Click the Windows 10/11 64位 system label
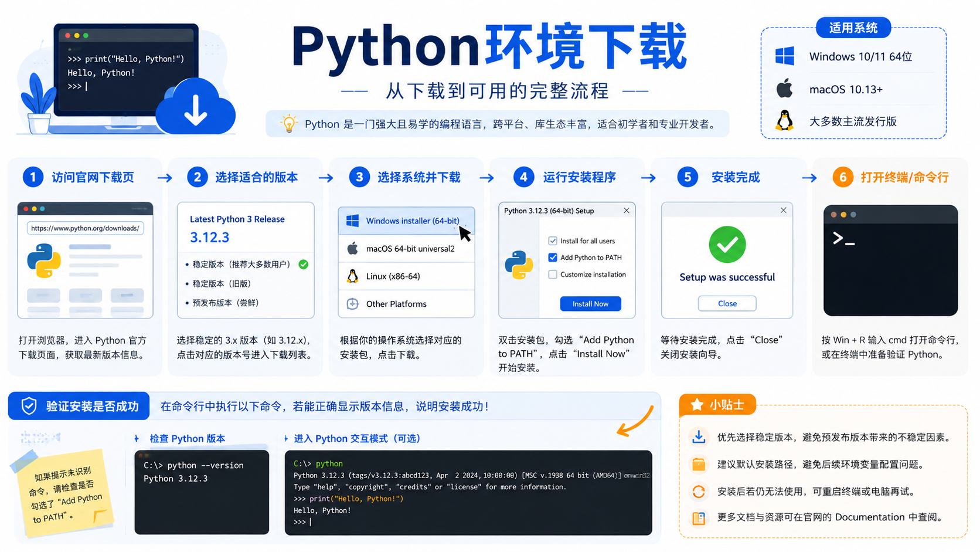 (x=860, y=56)
